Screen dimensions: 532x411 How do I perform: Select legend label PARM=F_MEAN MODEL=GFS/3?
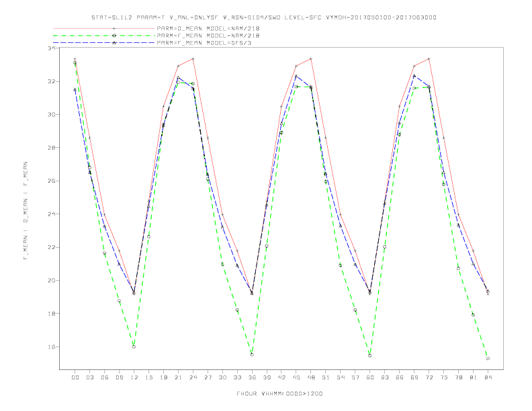click(204, 43)
